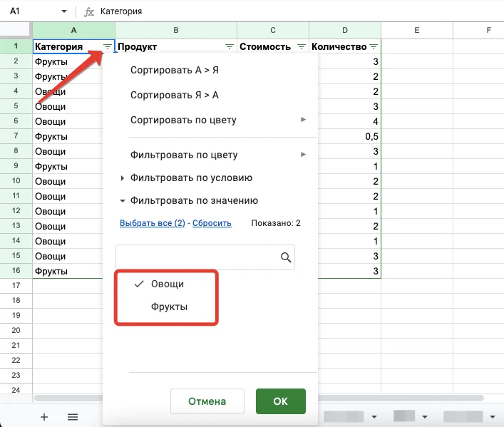Add a new sheet with the plus icon
Image resolution: width=504 pixels, height=427 pixels.
click(43, 417)
